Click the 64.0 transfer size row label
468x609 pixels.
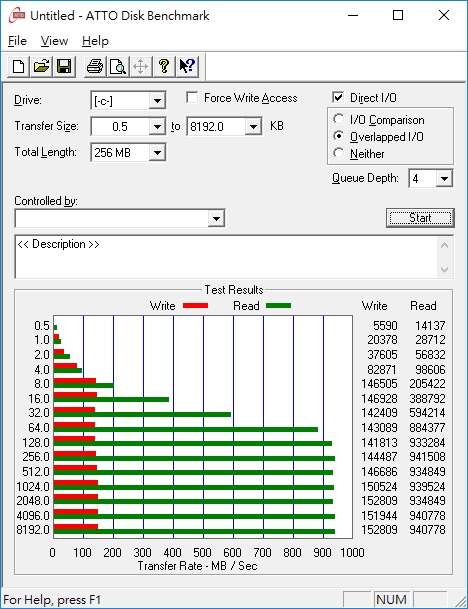pos(39,428)
